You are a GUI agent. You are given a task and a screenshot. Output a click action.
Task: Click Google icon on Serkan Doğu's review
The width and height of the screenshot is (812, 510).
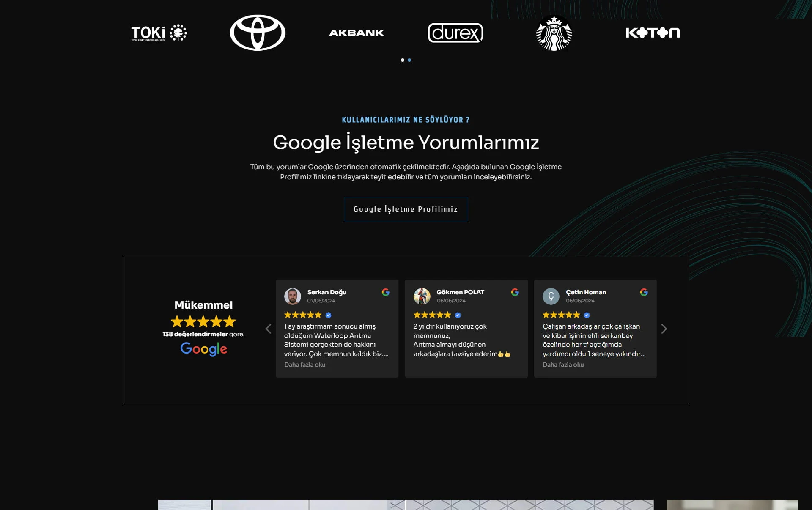[x=385, y=292]
